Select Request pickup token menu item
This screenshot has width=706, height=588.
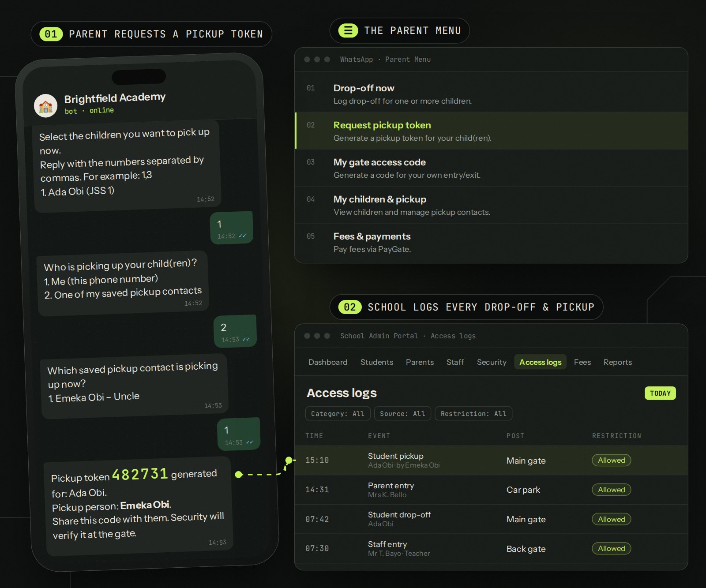click(x=491, y=131)
